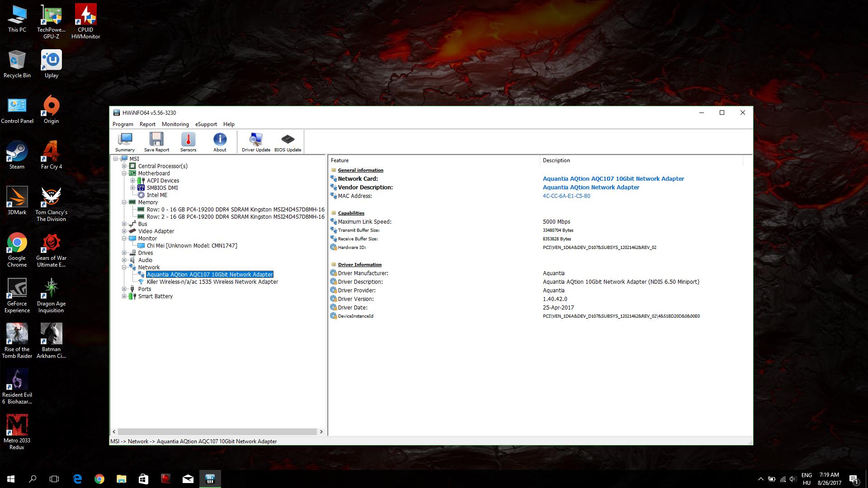Open the Program menu
The image size is (868, 488).
pyautogui.click(x=123, y=124)
